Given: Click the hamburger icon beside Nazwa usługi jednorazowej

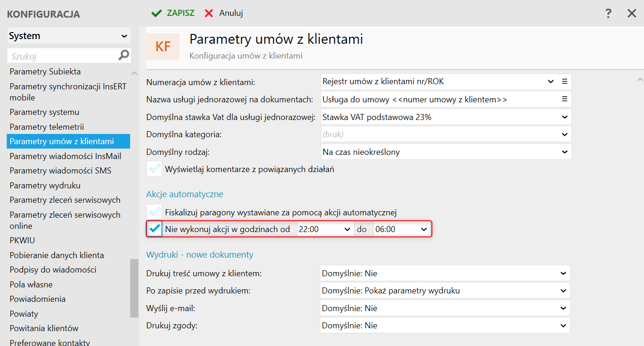Looking at the screenshot, I should (565, 99).
